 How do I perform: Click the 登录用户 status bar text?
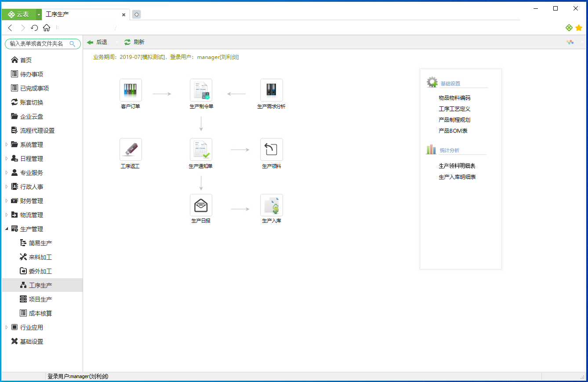click(x=78, y=376)
